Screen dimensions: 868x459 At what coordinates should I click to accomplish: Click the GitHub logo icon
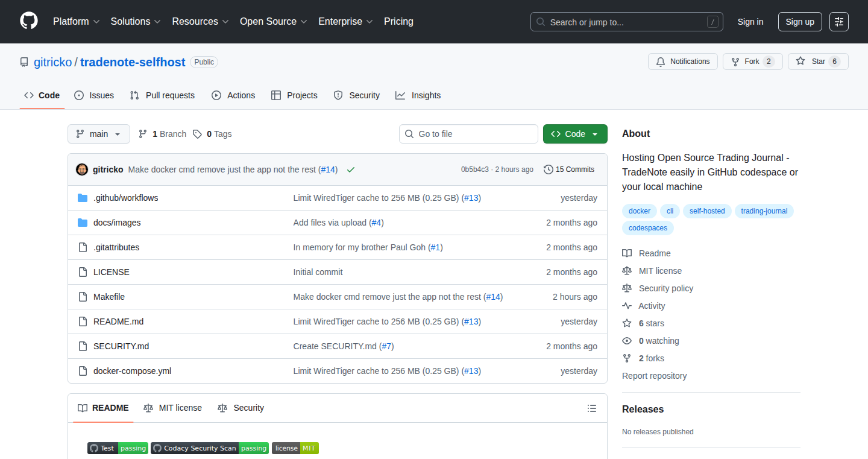(x=29, y=21)
